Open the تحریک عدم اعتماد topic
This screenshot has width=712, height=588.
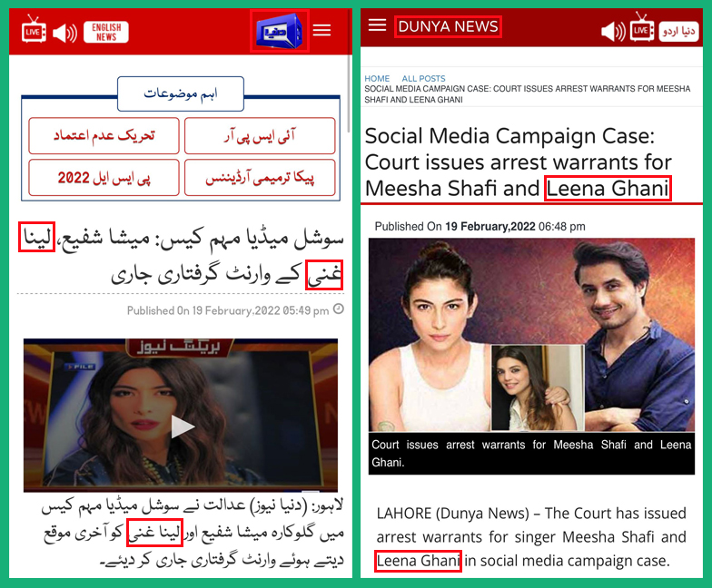click(x=104, y=136)
